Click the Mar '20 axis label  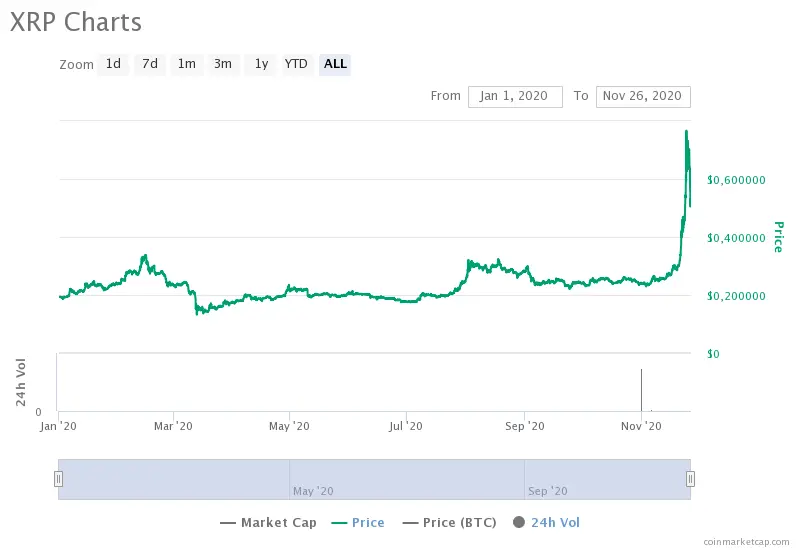click(173, 426)
